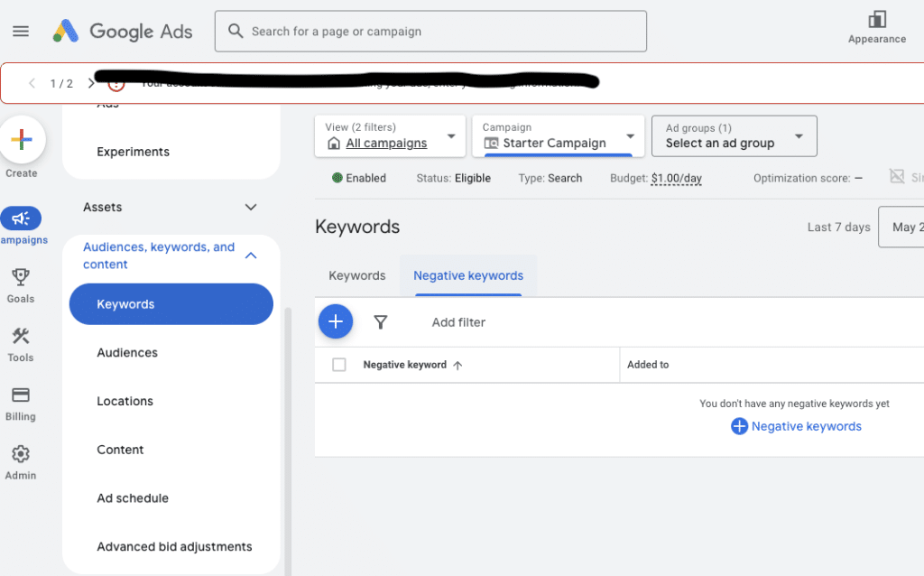Open the Ad groups dropdown
This screenshot has width=924, height=576.
click(x=735, y=136)
